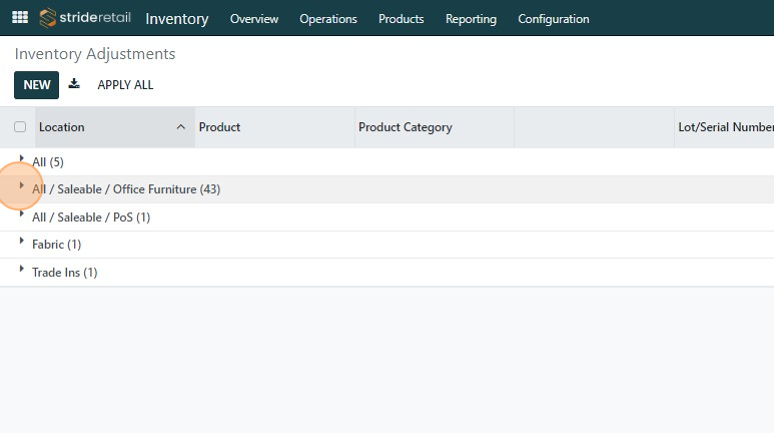Open the Operations menu
Viewport: 774px width, 433px height.
tap(328, 19)
